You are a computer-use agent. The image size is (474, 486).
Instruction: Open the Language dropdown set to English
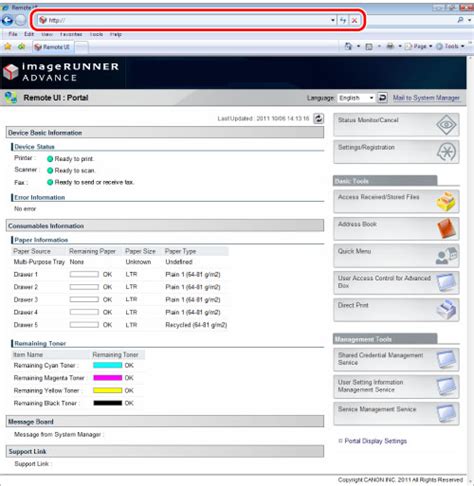pyautogui.click(x=355, y=98)
